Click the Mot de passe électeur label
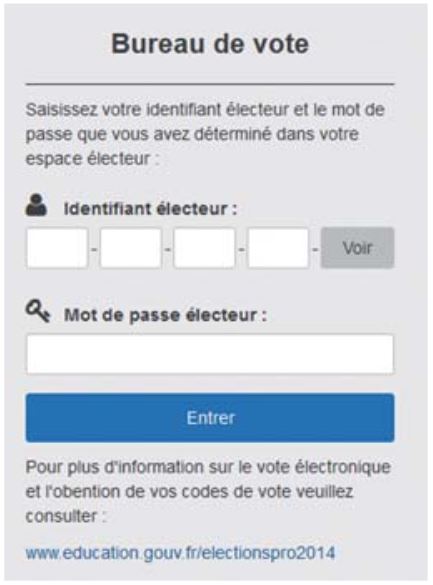The width and height of the screenshot is (433, 585). click(165, 315)
